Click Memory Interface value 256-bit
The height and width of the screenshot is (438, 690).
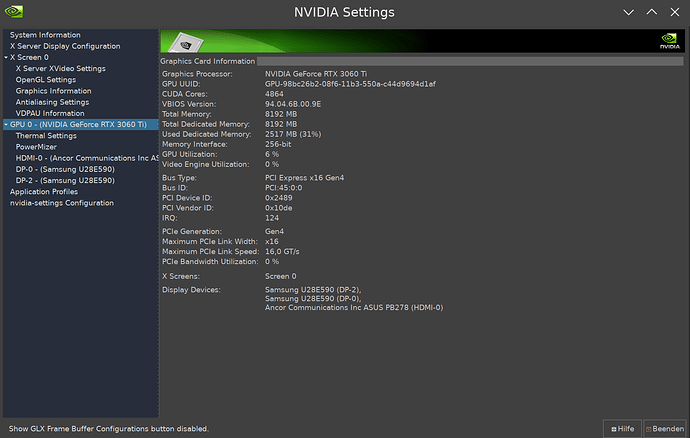click(278, 144)
